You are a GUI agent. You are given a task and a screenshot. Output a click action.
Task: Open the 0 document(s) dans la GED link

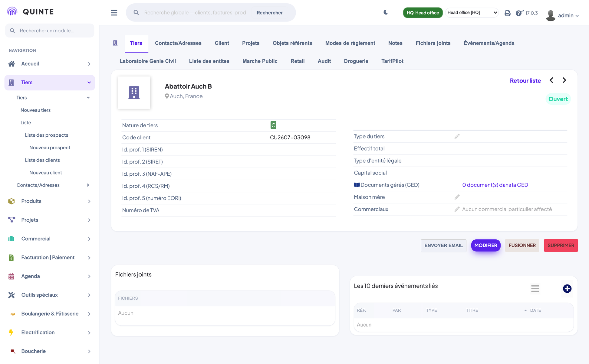pyautogui.click(x=495, y=185)
